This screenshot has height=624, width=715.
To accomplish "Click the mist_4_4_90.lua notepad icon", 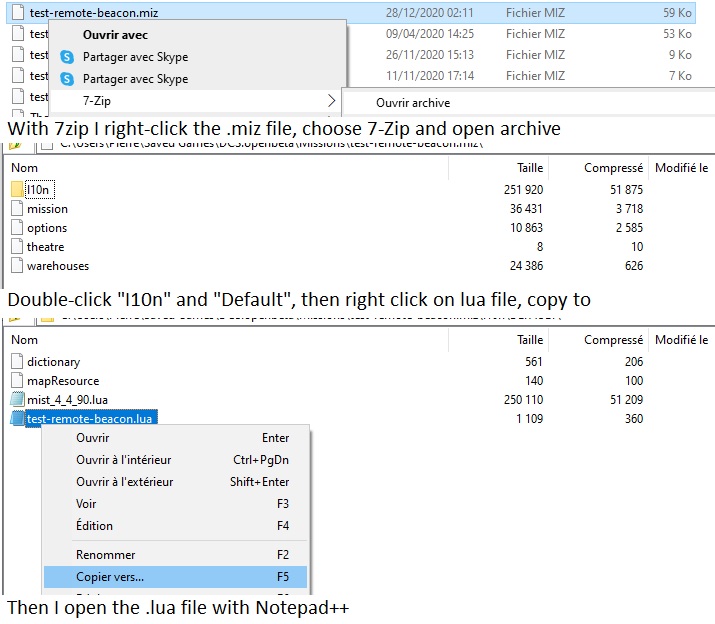I will click(17, 400).
